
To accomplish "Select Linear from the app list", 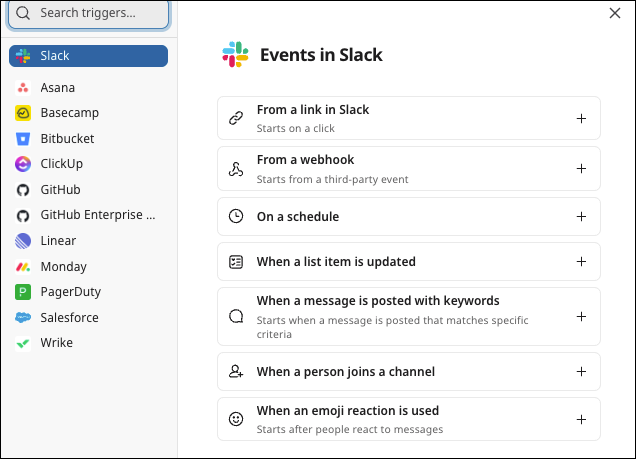I will (58, 241).
